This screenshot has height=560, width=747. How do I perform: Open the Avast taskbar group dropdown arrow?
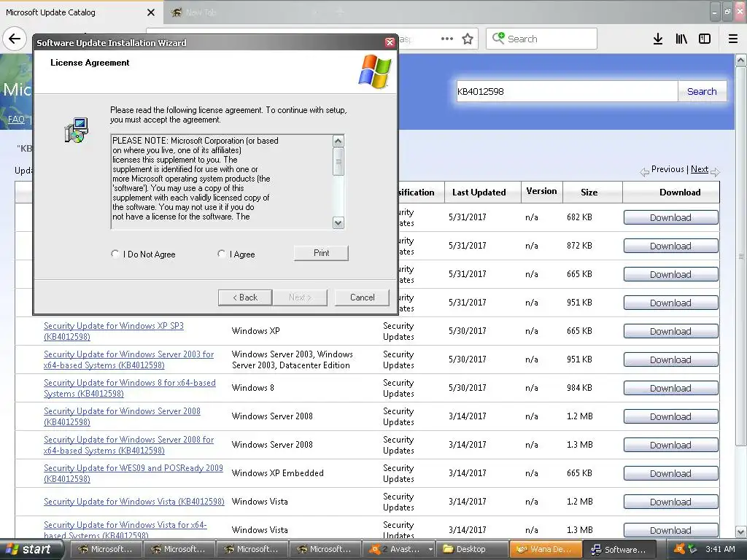[x=430, y=549]
